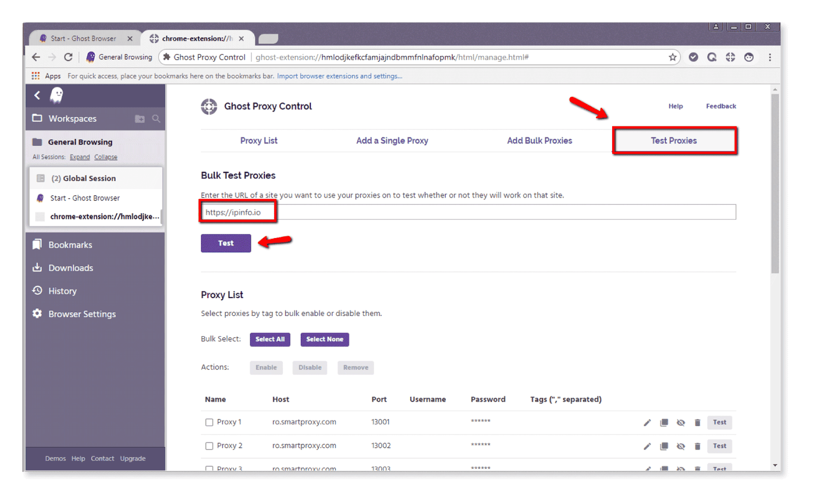Close the chrome-extension tab
Image resolution: width=815 pixels, height=504 pixels.
pos(241,38)
